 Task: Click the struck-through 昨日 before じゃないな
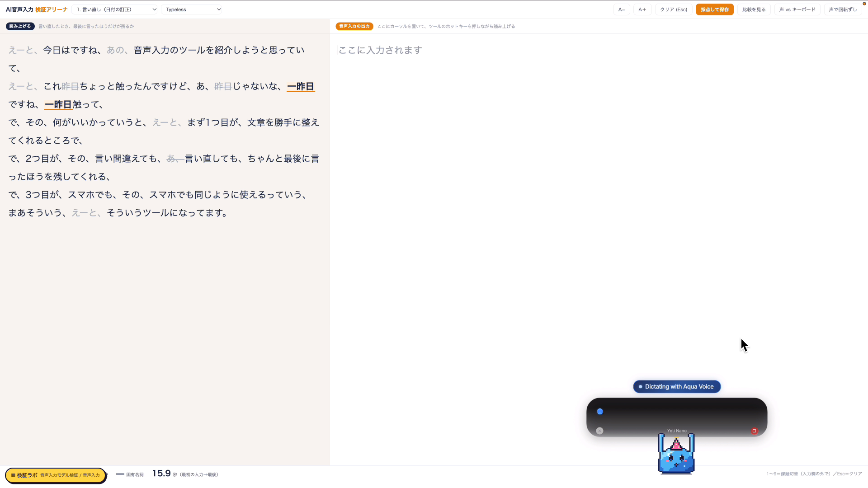[223, 86]
